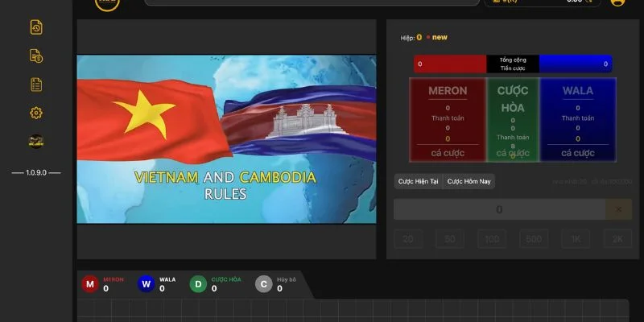The image size is (644, 322).
Task: Switch to the Cược Hiện Tại tab
Action: [x=418, y=181]
